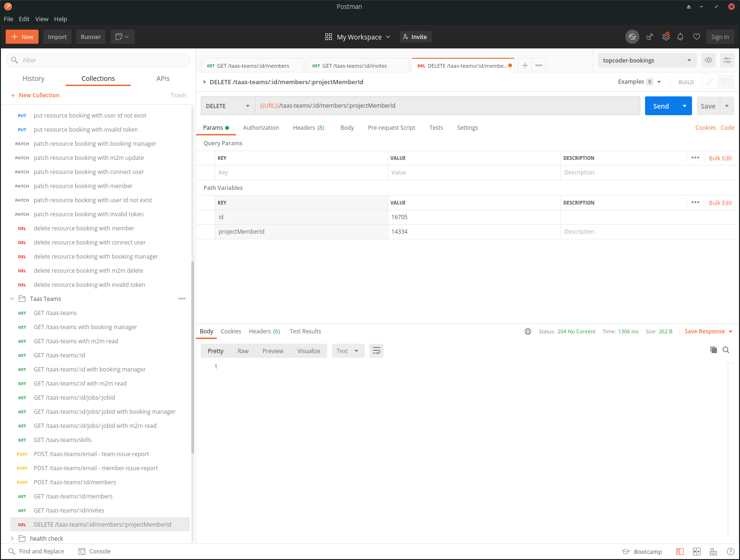The image size is (740, 560).
Task: Click Bulk Edit in Query Params
Action: (720, 158)
